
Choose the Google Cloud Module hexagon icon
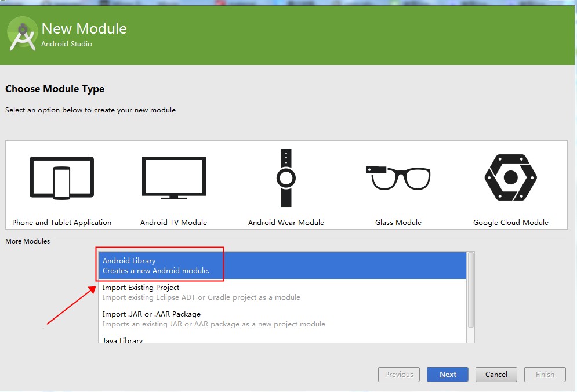511,177
